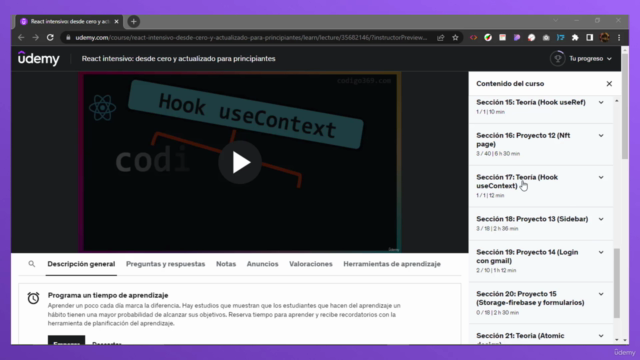Bookmark the page with star icon
This screenshot has width=640, height=360.
(x=455, y=38)
